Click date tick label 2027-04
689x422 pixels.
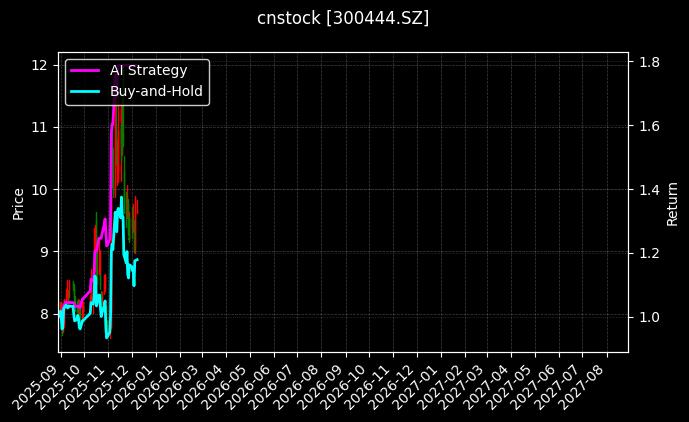pos(485,387)
